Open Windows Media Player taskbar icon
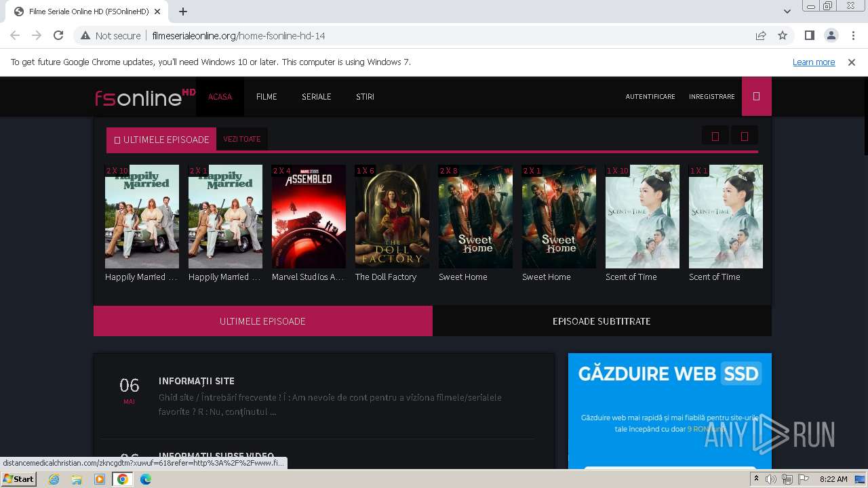This screenshot has height=488, width=868. [100, 479]
